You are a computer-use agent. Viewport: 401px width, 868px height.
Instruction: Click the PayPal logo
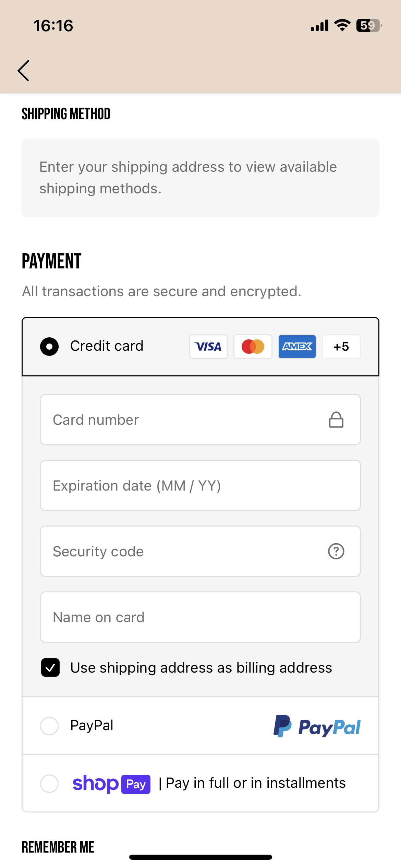tap(317, 726)
